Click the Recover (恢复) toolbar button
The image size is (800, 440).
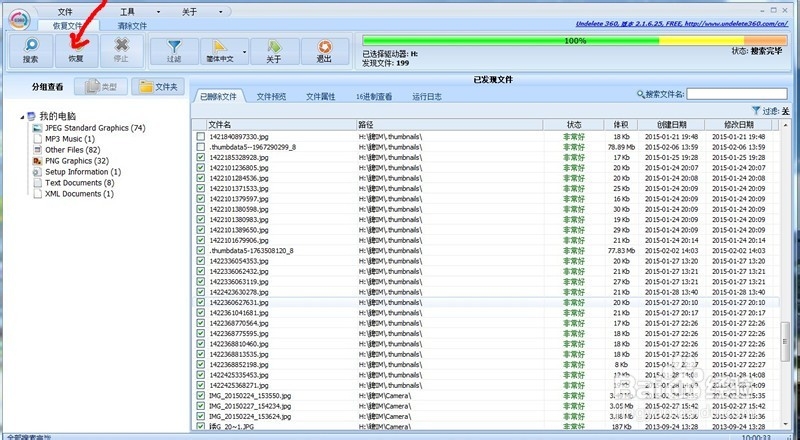pos(76,51)
